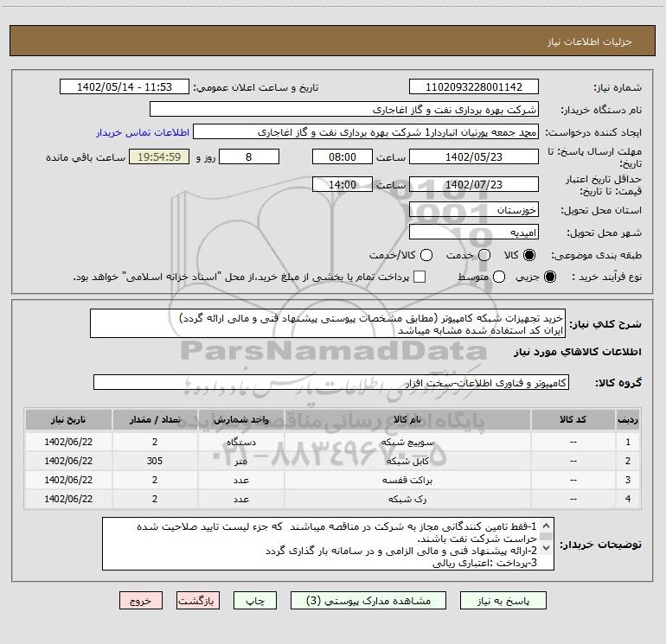Click scroll up arrow in buyer notes
The width and height of the screenshot is (666, 644).
[x=547, y=526]
